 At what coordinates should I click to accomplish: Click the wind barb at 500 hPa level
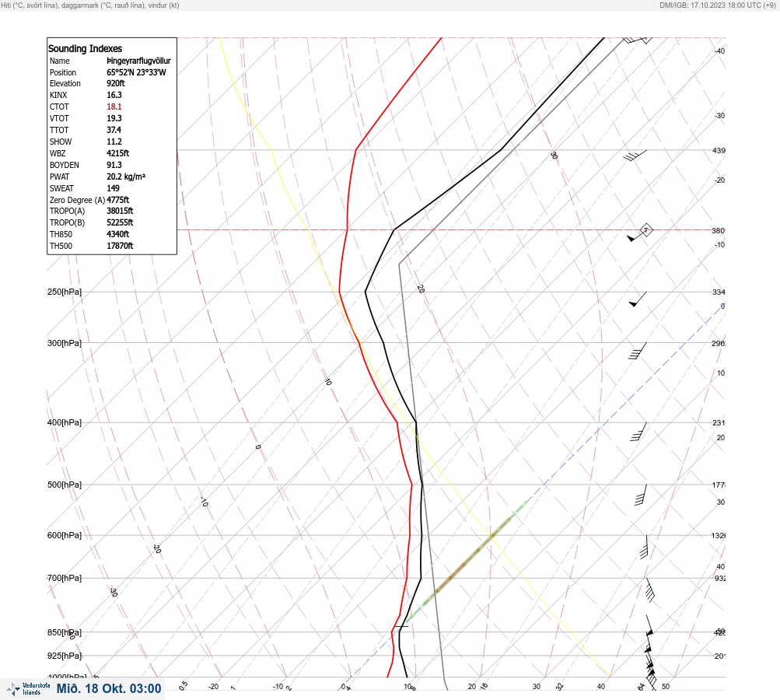tap(641, 495)
